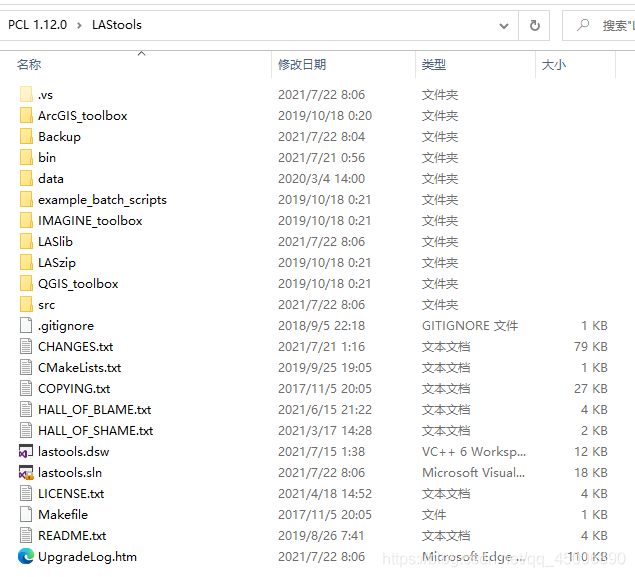Select the HALL_OF_BLAME.txt file name
Viewport: 635px width, 577px height.
click(94, 410)
